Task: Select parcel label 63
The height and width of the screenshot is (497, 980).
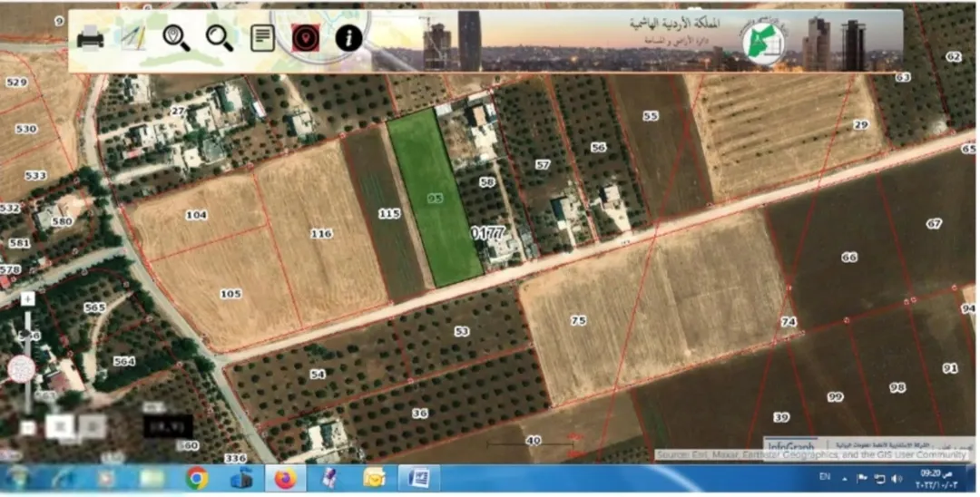Action: point(903,77)
